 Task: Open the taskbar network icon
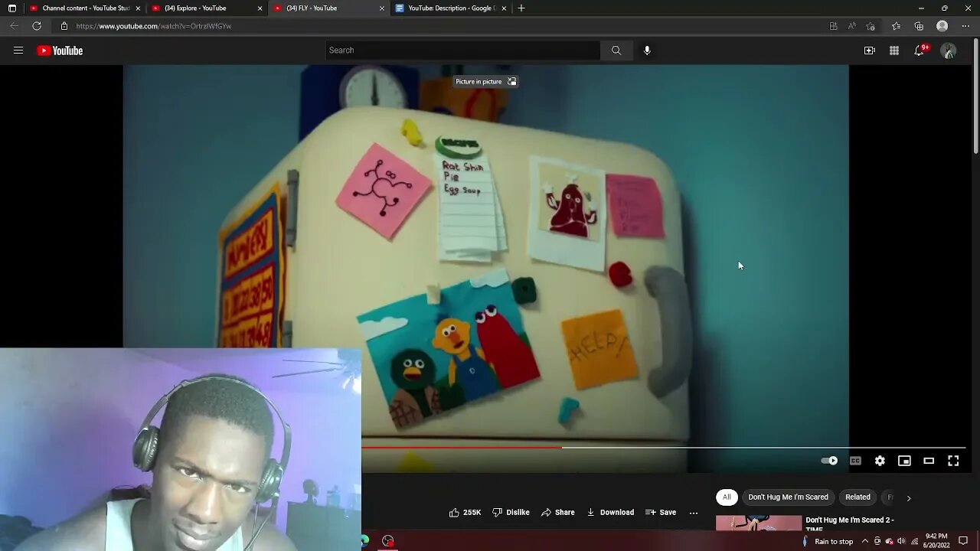pos(914,541)
